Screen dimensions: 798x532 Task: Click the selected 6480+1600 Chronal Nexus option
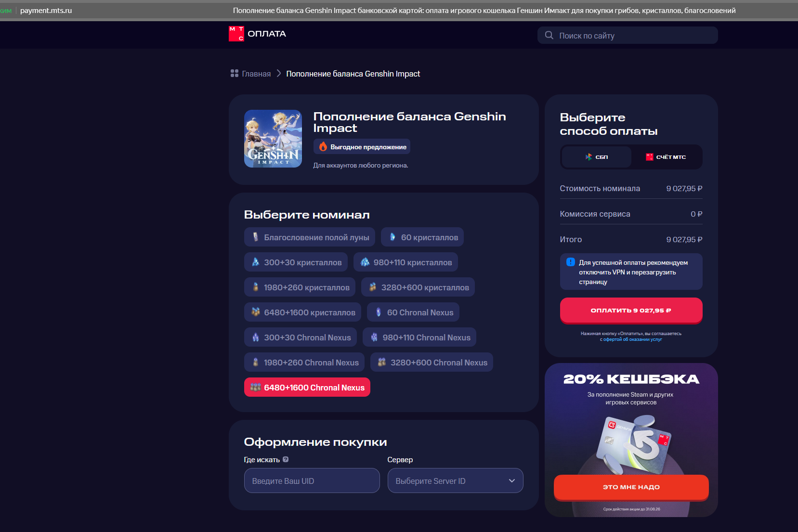point(307,387)
